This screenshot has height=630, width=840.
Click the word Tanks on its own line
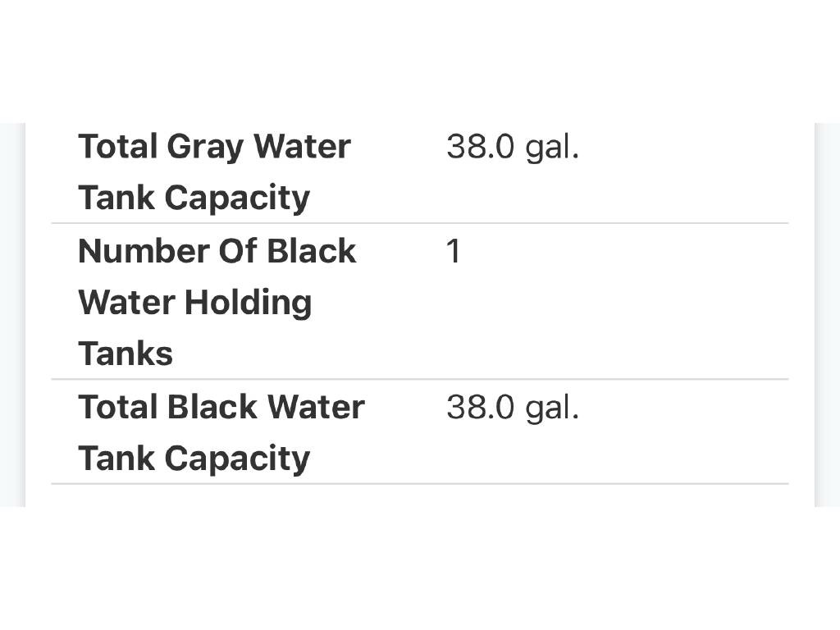point(126,354)
